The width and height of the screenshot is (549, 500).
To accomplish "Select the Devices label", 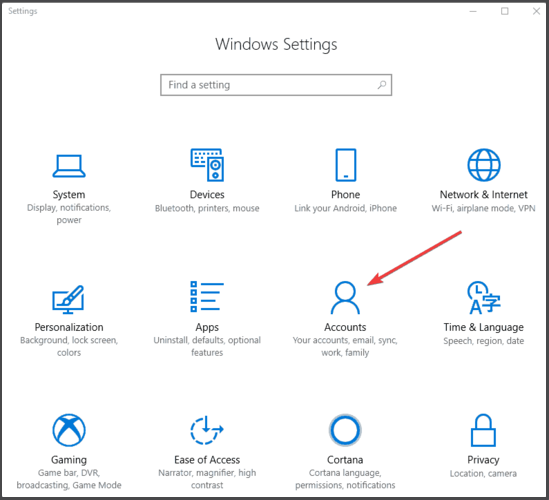I will [x=207, y=194].
